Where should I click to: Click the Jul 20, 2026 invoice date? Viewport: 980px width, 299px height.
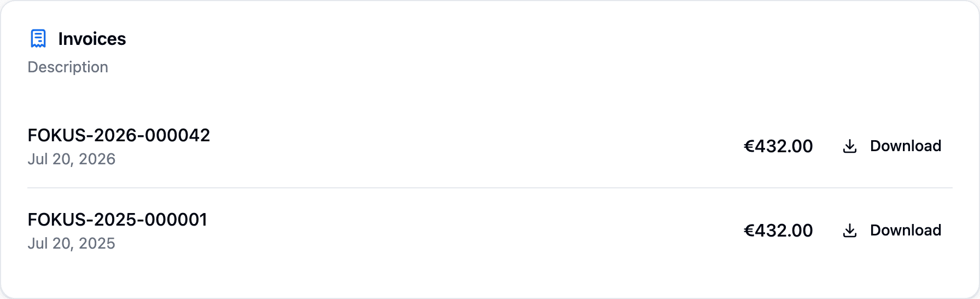pos(72,159)
